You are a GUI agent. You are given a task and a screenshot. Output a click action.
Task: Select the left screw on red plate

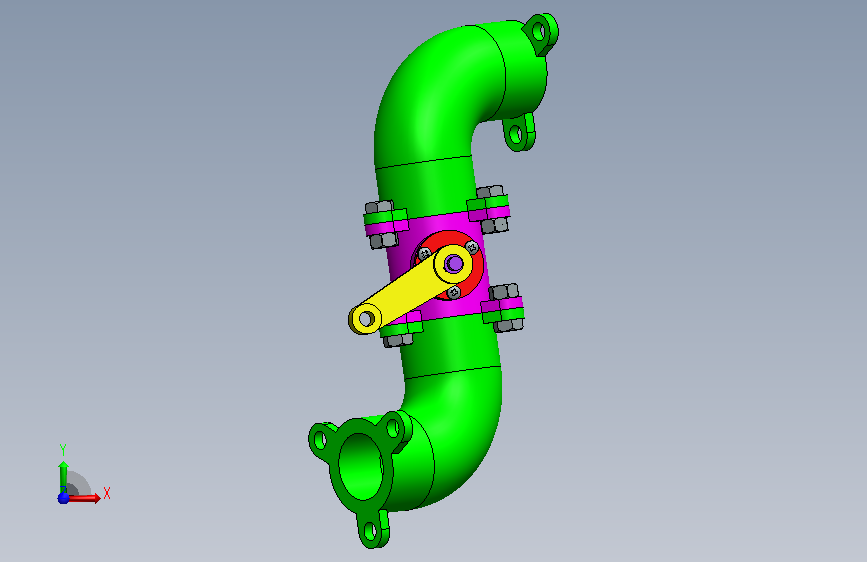click(425, 253)
